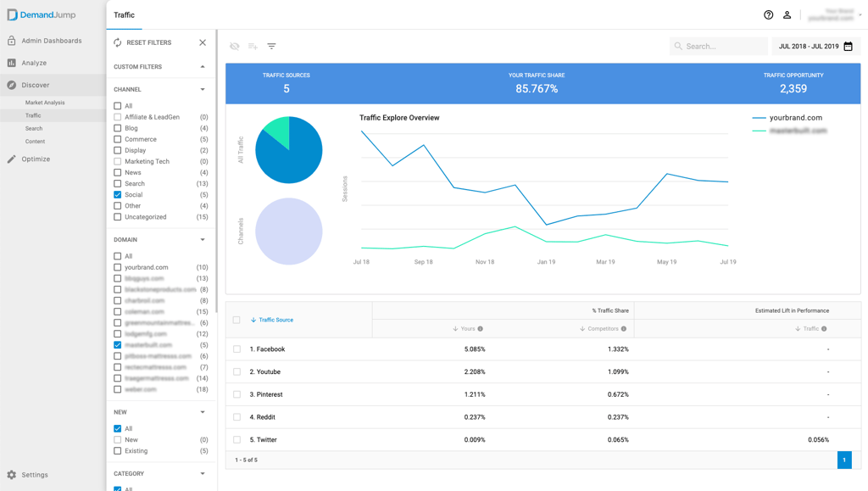Open the JUL 2018 - JUL 2019 date picker
This screenshot has width=868, height=491.
pos(815,47)
